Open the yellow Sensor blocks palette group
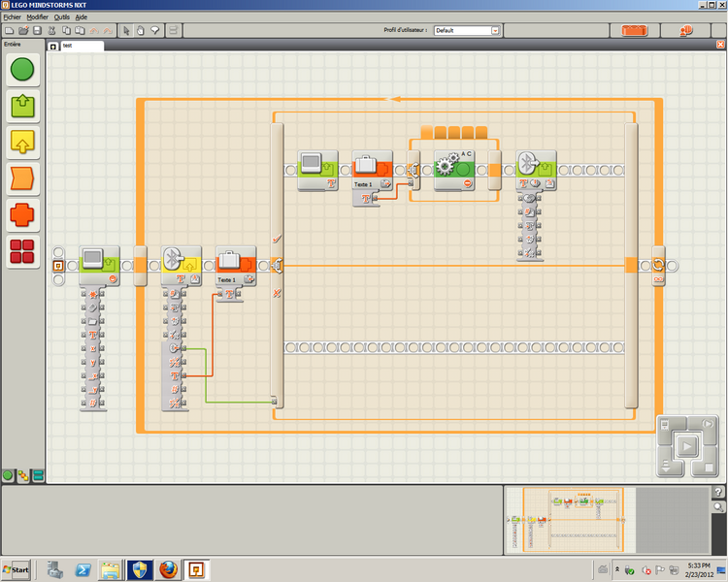The width and height of the screenshot is (728, 582). [22, 142]
